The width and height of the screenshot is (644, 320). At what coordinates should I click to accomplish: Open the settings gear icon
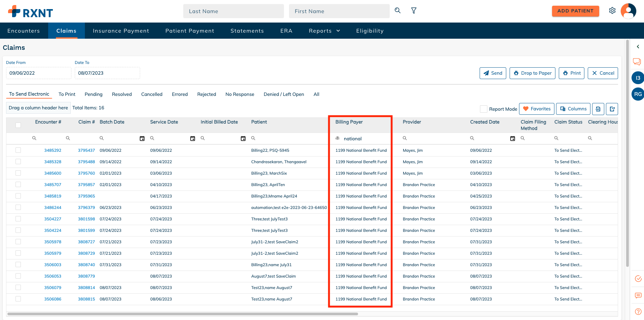pos(612,10)
